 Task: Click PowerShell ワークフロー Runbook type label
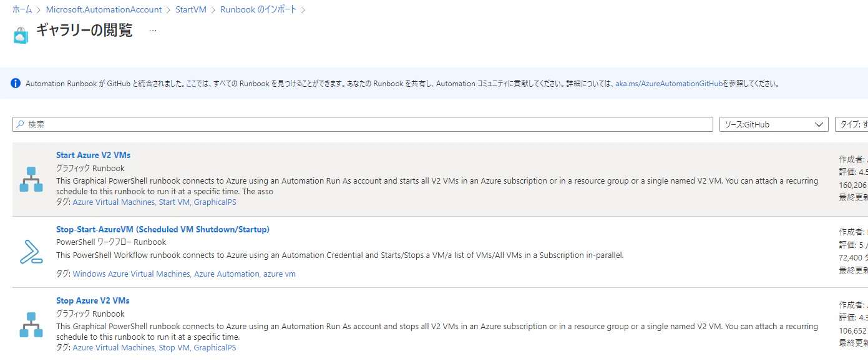[111, 242]
